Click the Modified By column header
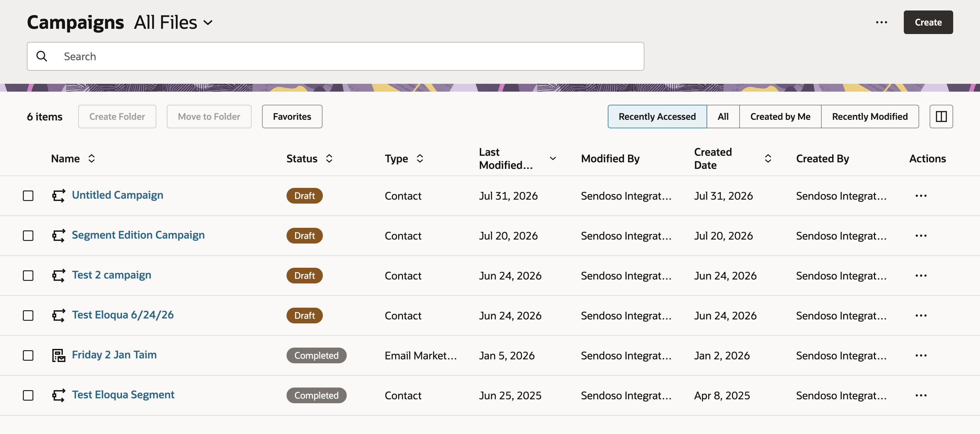This screenshot has width=980, height=434. tap(610, 158)
